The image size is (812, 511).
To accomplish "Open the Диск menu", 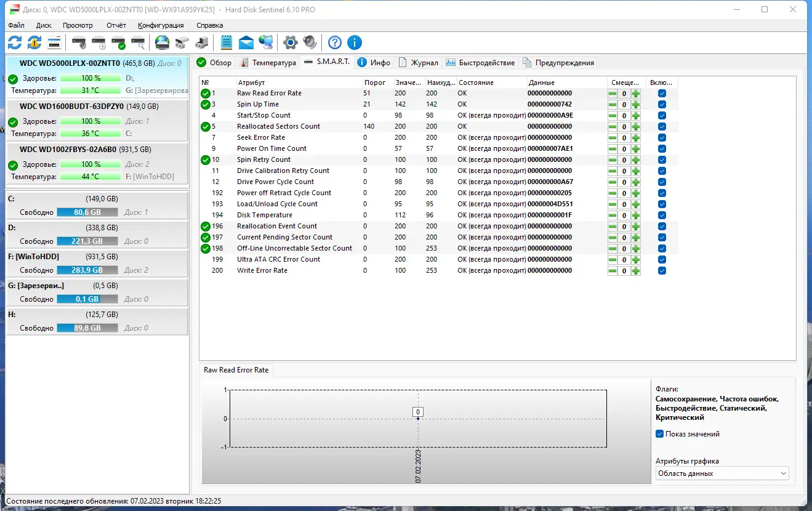I will click(44, 25).
